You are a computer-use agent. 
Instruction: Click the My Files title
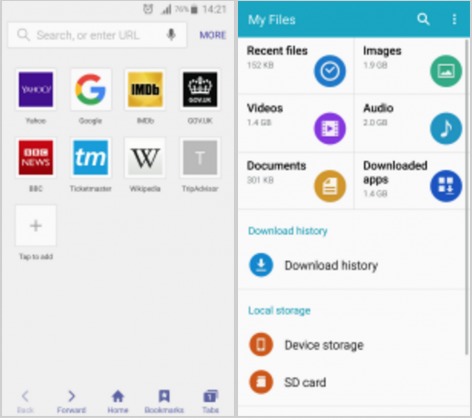point(272,20)
